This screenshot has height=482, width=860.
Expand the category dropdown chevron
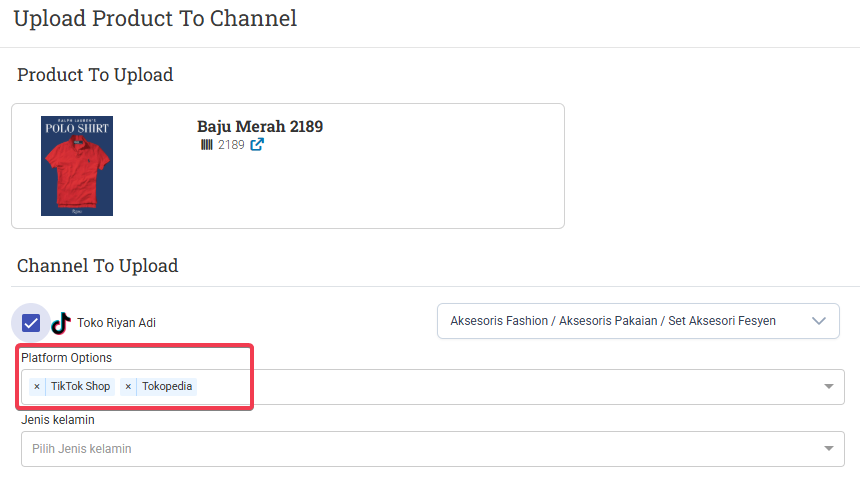[819, 321]
